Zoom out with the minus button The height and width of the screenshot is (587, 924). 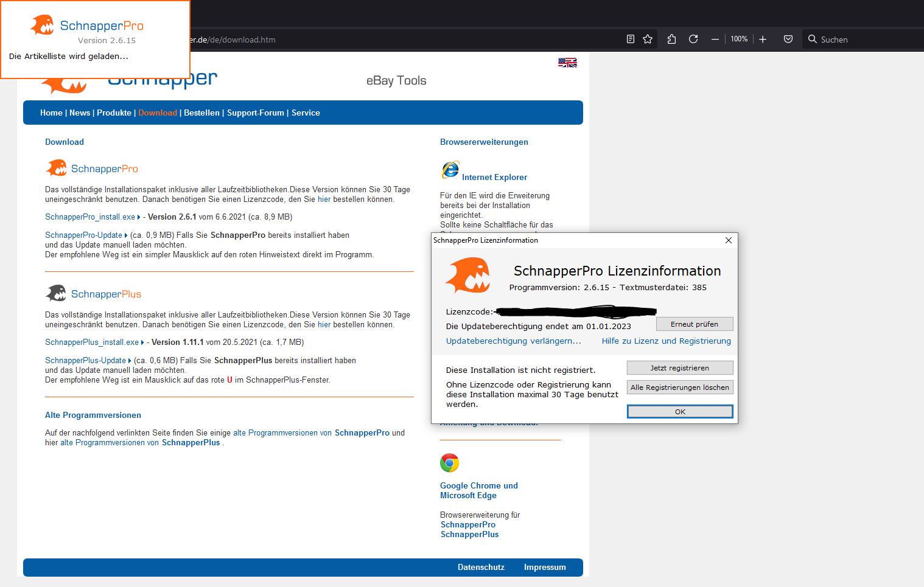[x=715, y=39]
